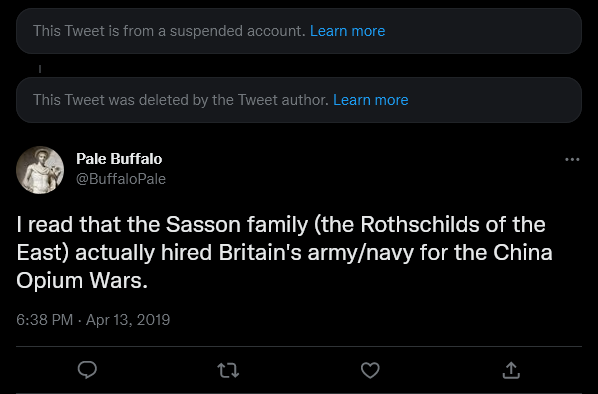Like the tweet with the heart icon
Viewport: 598px width, 394px height.
click(x=370, y=370)
